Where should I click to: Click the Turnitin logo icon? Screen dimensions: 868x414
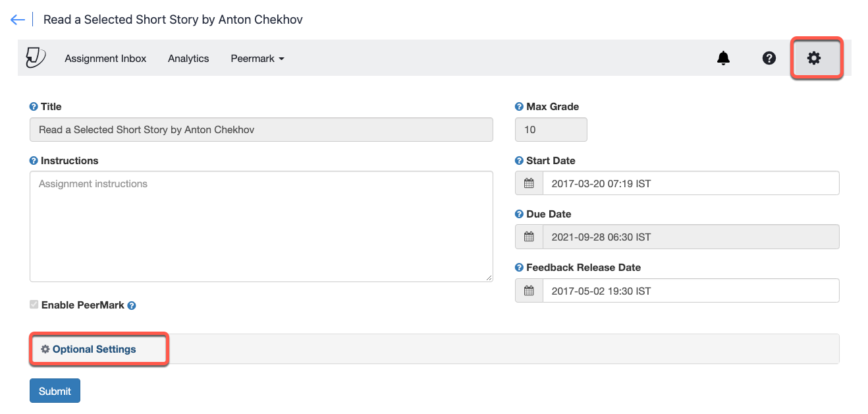[x=36, y=58]
